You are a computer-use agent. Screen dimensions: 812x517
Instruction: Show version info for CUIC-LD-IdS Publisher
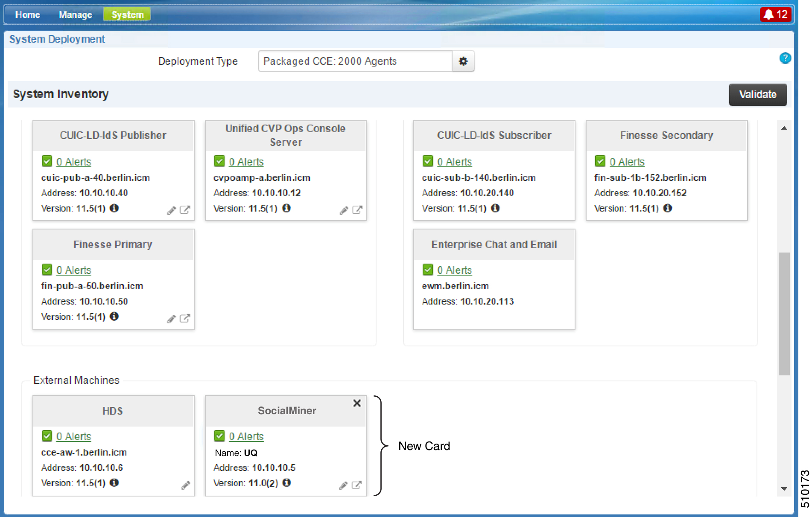pos(114,208)
